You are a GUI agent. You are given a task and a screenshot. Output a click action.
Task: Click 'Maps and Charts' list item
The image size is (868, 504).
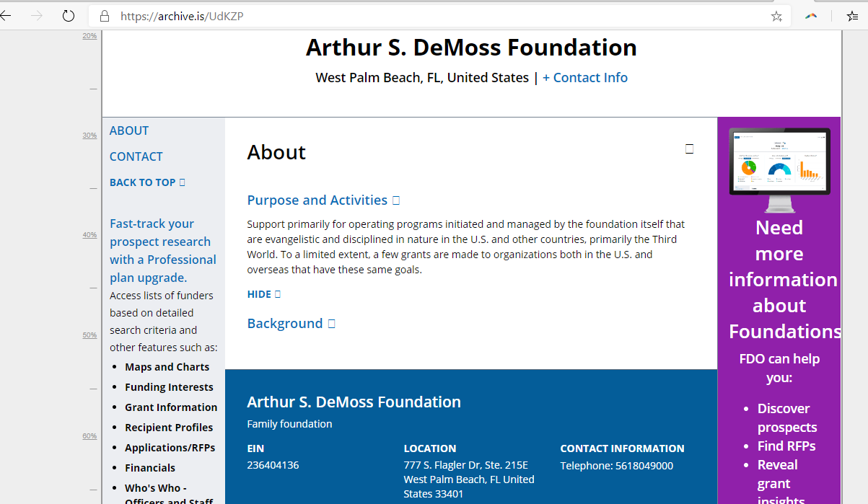click(167, 367)
